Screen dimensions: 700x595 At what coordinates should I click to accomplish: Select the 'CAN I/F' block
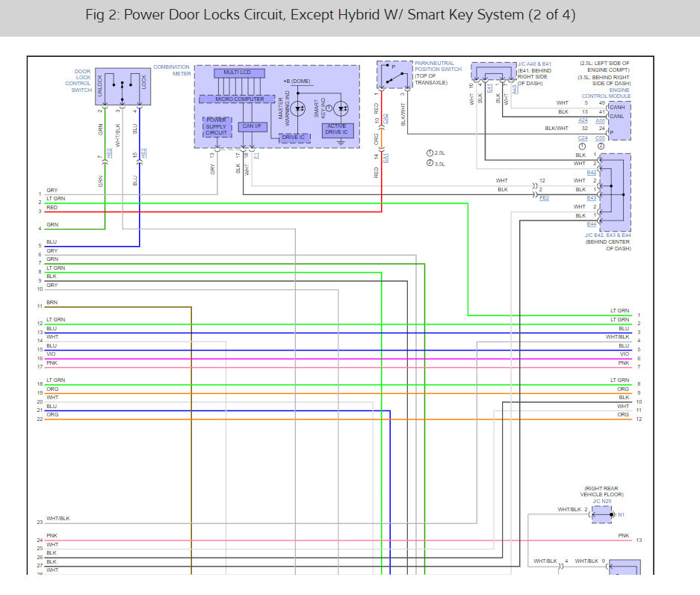tap(253, 126)
